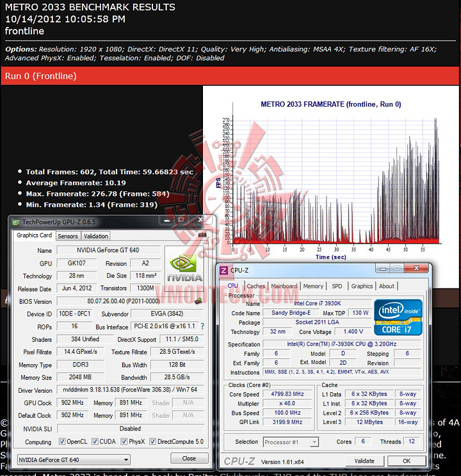Click the Max TDP 130 W value

pos(360,313)
